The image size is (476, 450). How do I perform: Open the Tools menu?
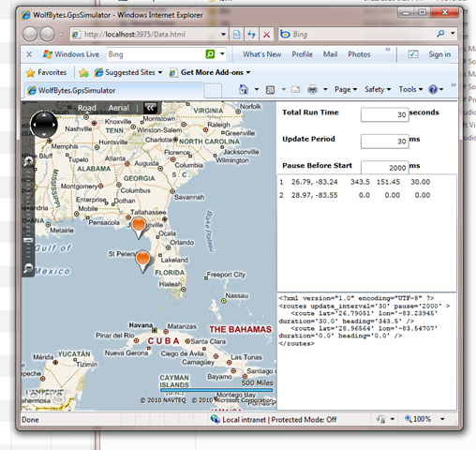(410, 89)
